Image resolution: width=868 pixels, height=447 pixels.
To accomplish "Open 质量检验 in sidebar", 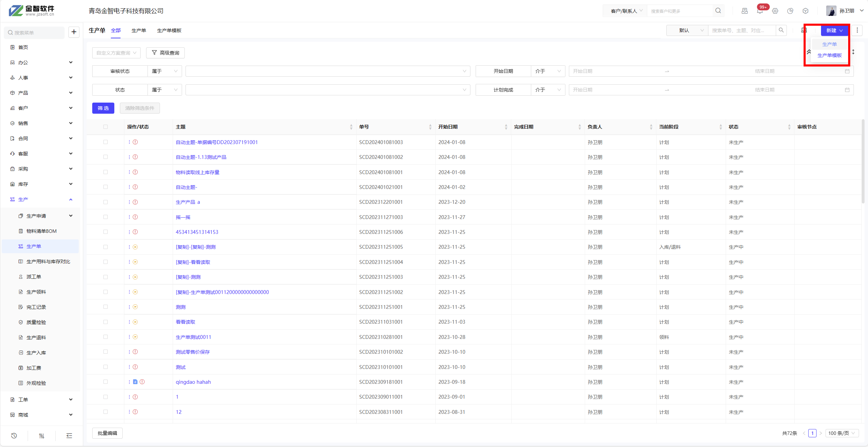I will point(36,322).
